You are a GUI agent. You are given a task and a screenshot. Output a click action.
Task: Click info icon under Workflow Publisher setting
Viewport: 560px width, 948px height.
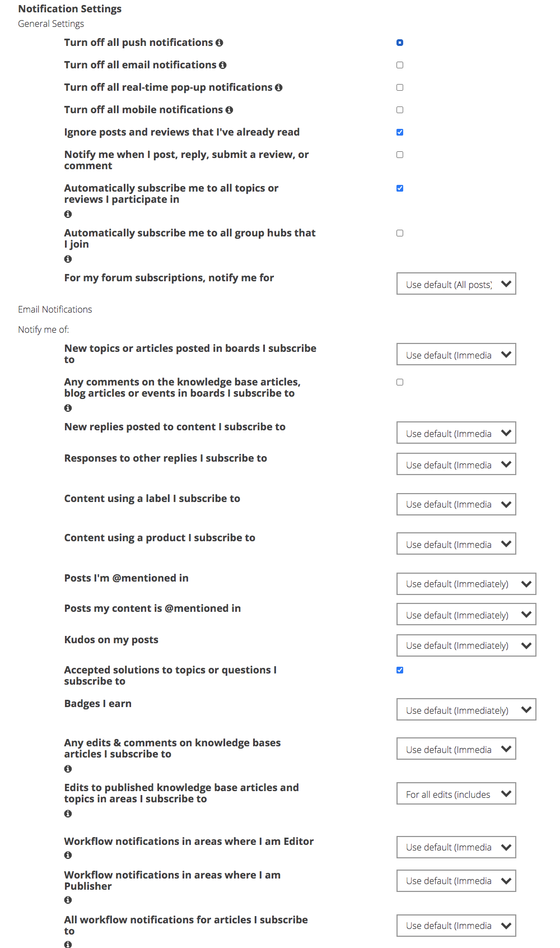point(68,900)
